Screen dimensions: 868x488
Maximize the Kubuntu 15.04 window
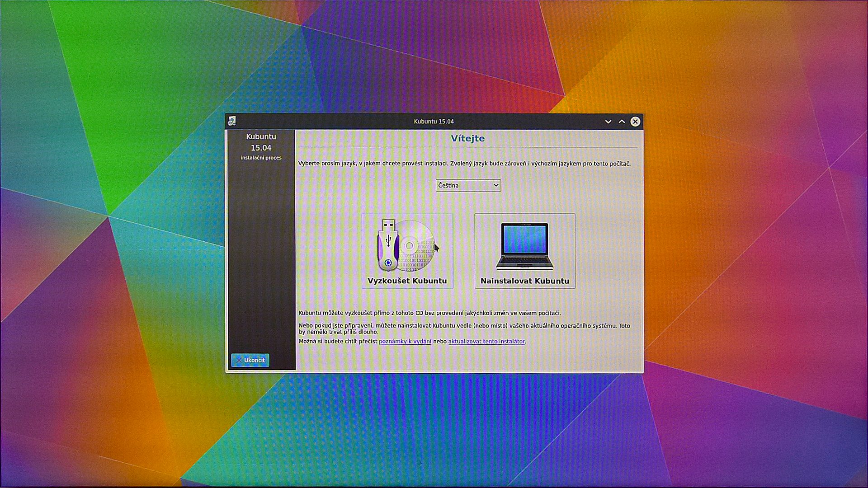[622, 122]
